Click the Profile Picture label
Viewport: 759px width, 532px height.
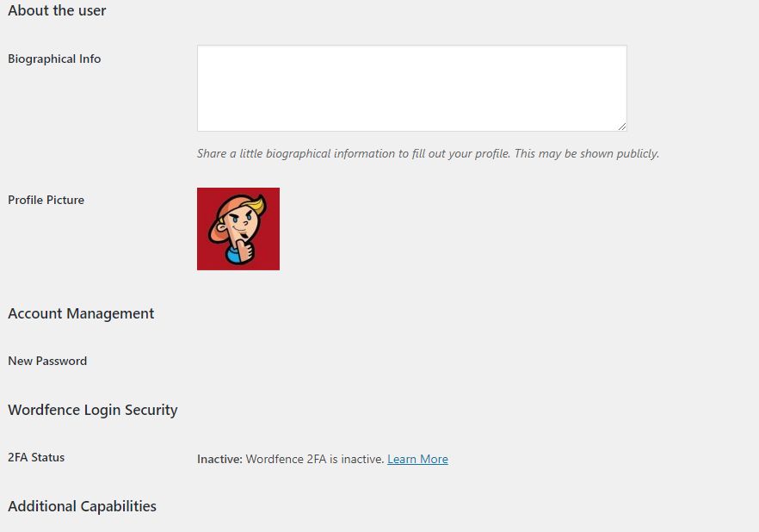point(46,200)
